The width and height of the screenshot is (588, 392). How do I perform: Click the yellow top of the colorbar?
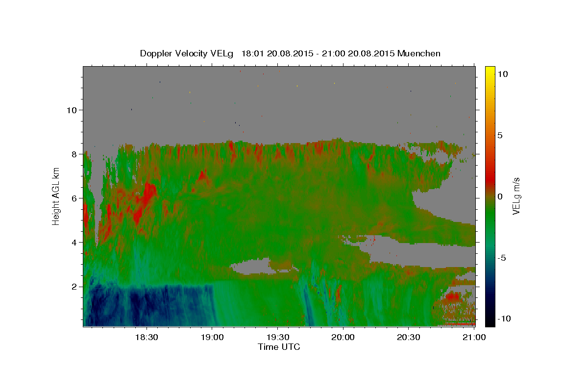(x=490, y=71)
